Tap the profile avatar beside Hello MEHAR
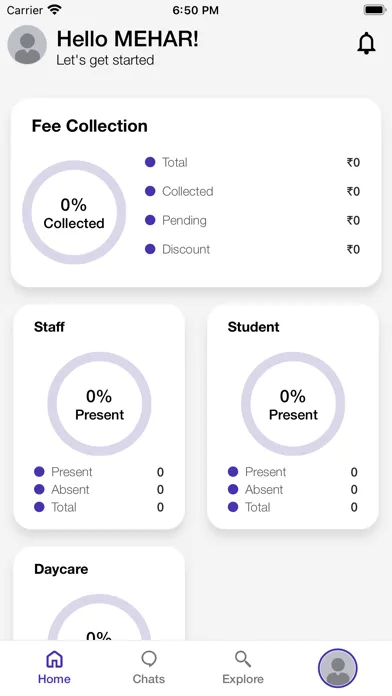This screenshot has height=696, width=392. pos(27,44)
